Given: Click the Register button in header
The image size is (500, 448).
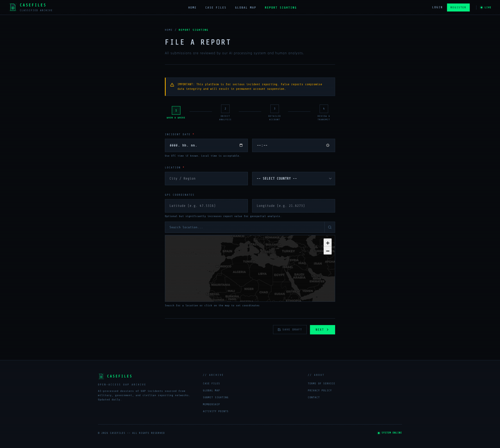Looking at the screenshot, I should point(458,7).
